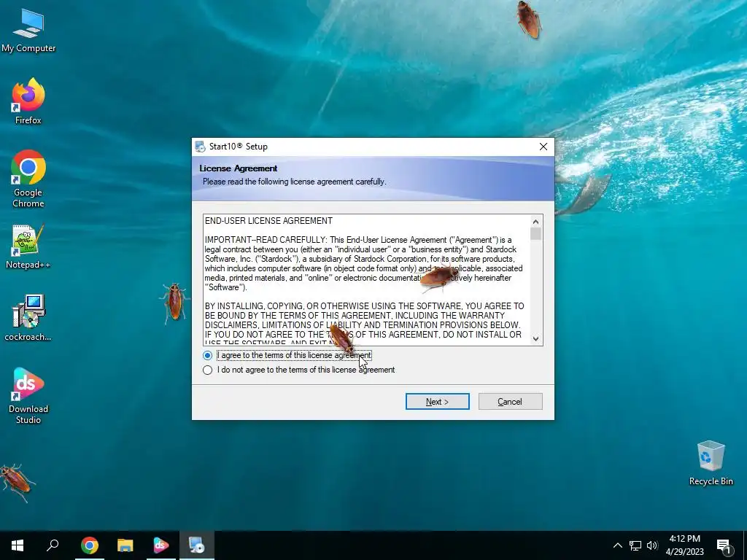This screenshot has width=747, height=560.
Task: Click the Next button
Action: (x=438, y=402)
